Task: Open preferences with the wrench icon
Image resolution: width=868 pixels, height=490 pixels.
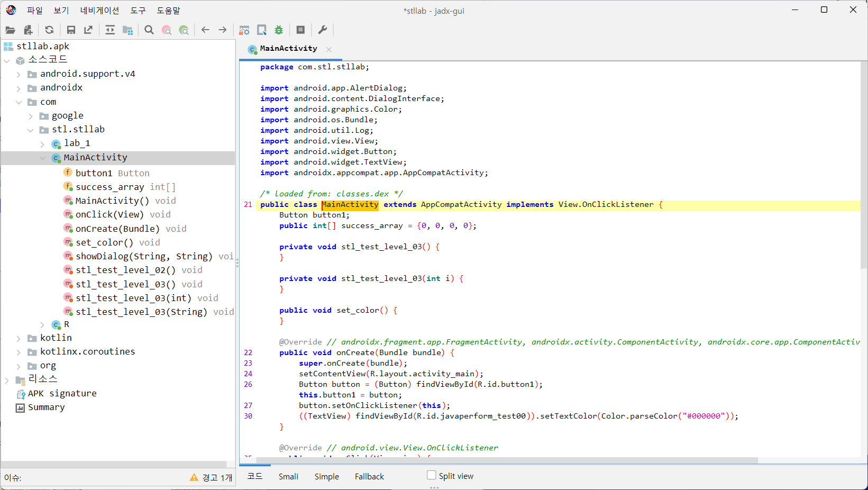Action: 322,30
